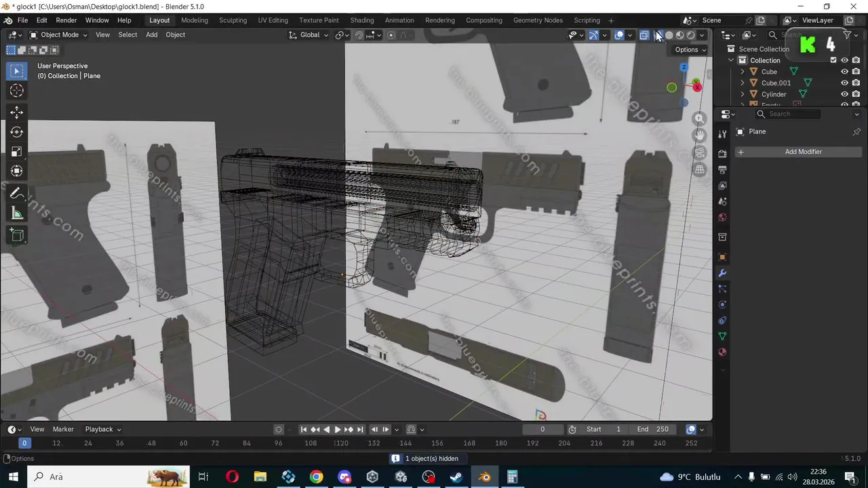868x488 pixels.
Task: Play the animation forward
Action: [337, 430]
